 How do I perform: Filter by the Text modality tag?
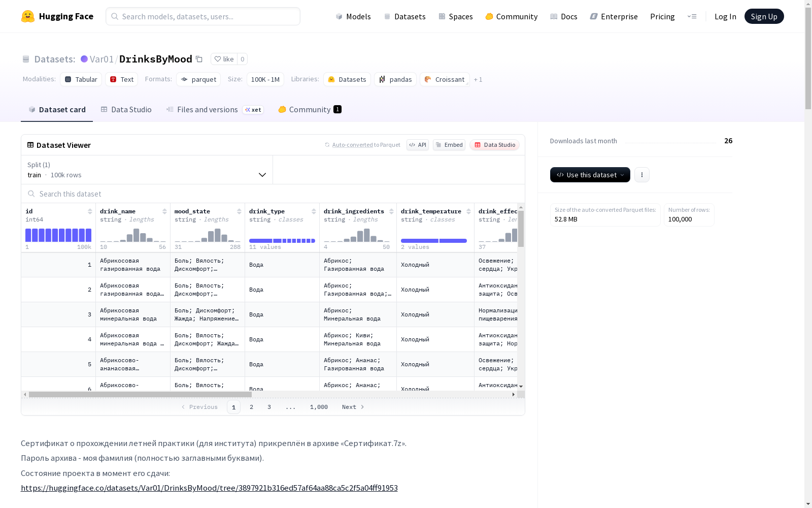(x=122, y=79)
